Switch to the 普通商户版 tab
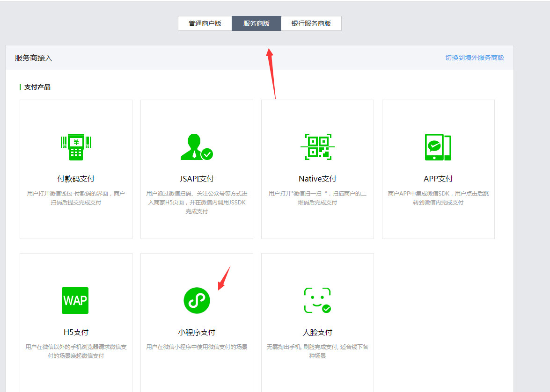 [x=205, y=23]
